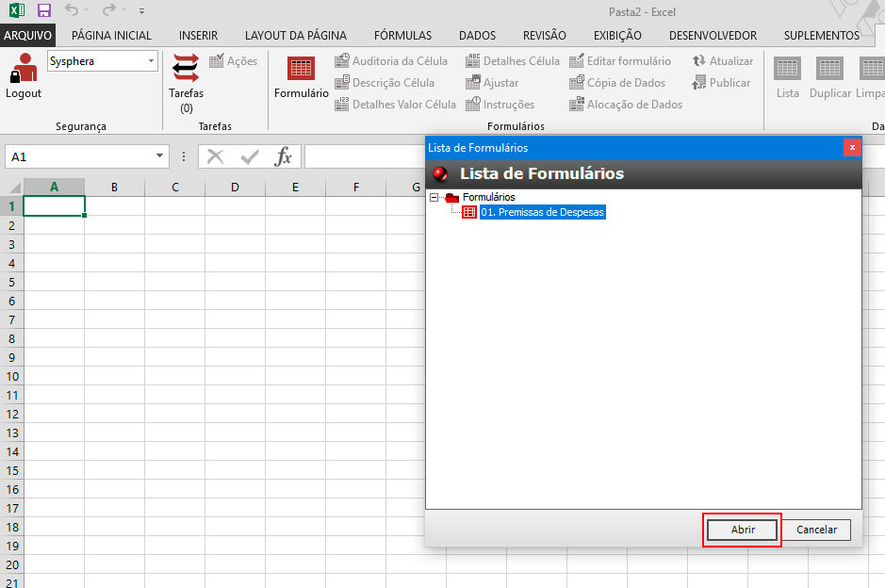
Task: Select column B header
Action: coord(114,188)
